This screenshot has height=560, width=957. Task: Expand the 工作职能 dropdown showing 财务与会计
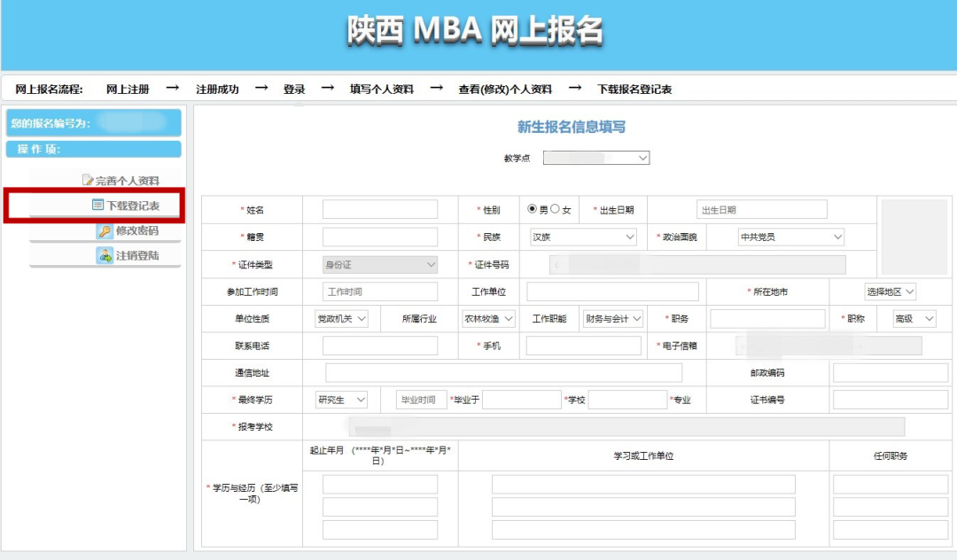[613, 318]
